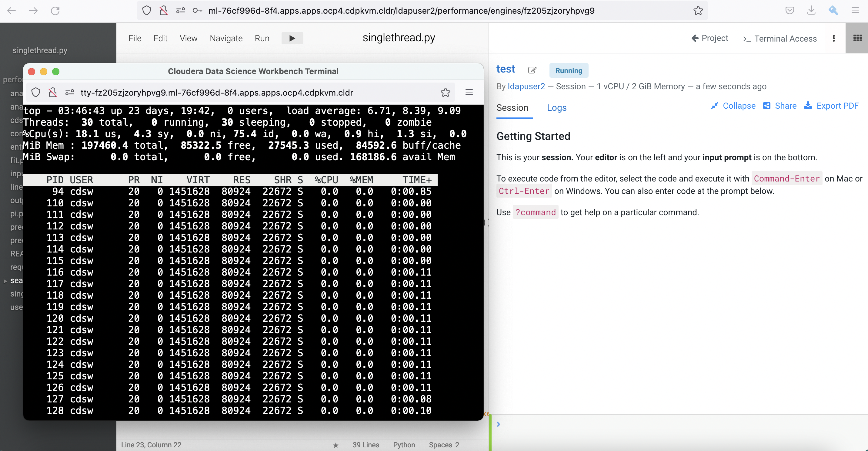
Task: Bookmark the page with main browser star
Action: point(698,10)
